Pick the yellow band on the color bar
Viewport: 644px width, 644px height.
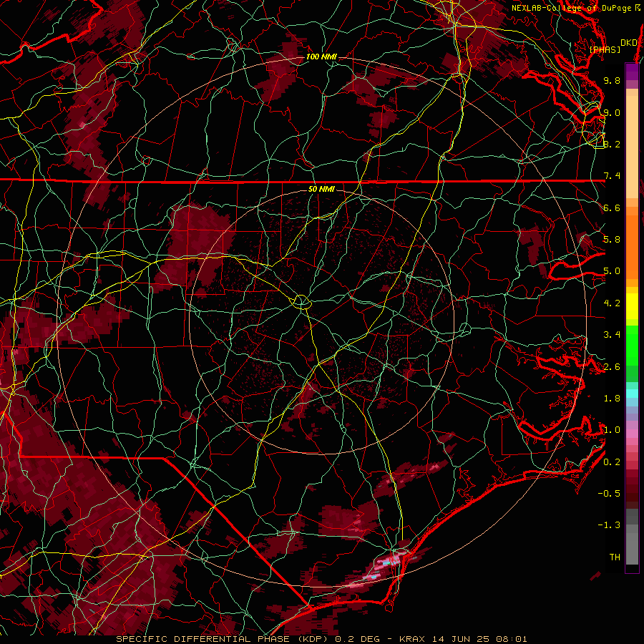coord(632,306)
